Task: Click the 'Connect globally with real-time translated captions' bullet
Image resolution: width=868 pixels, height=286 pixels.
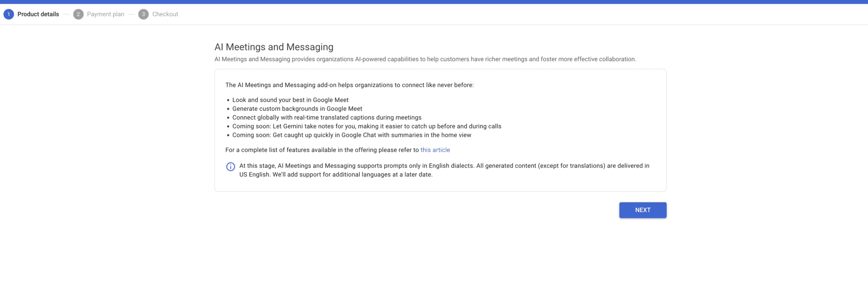Action: point(327,118)
